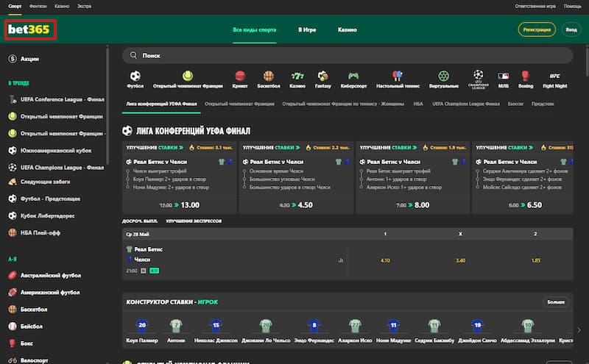Click the Реал Бетис team name in match row

pyautogui.click(x=149, y=249)
